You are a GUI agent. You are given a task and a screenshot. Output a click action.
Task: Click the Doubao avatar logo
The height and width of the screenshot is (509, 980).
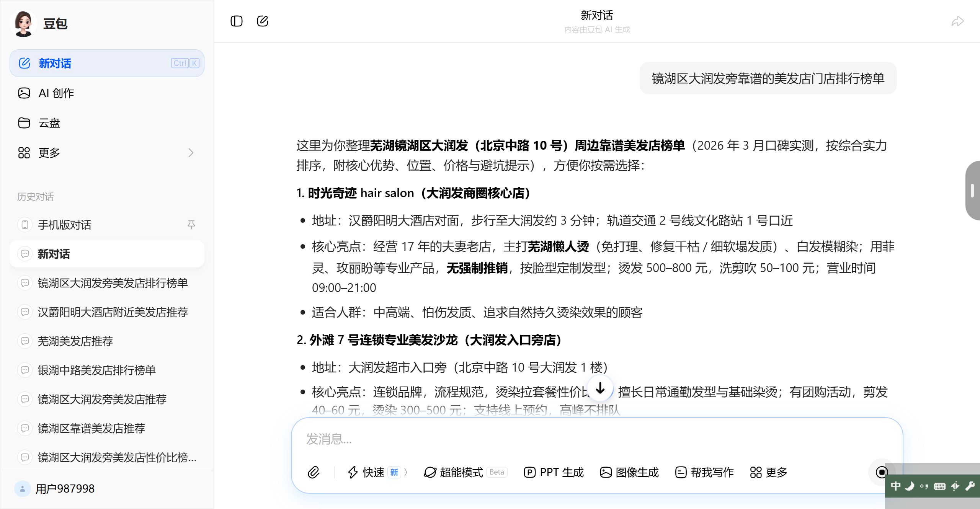point(24,24)
